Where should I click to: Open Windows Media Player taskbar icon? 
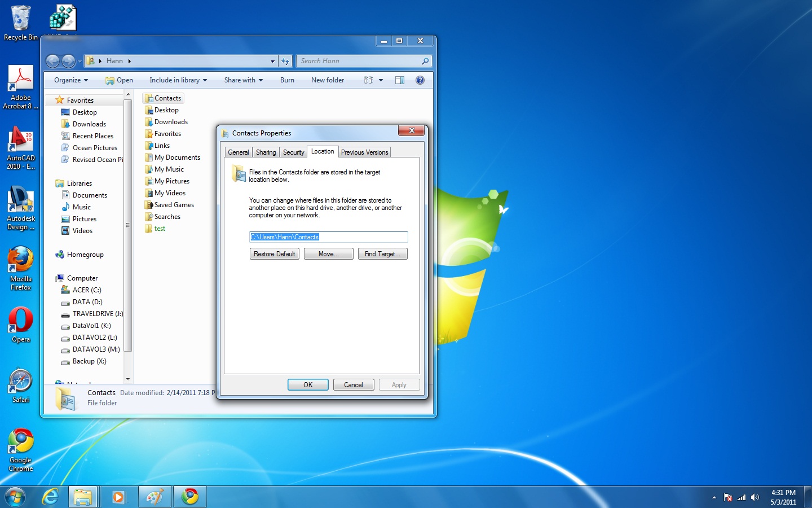click(x=118, y=497)
